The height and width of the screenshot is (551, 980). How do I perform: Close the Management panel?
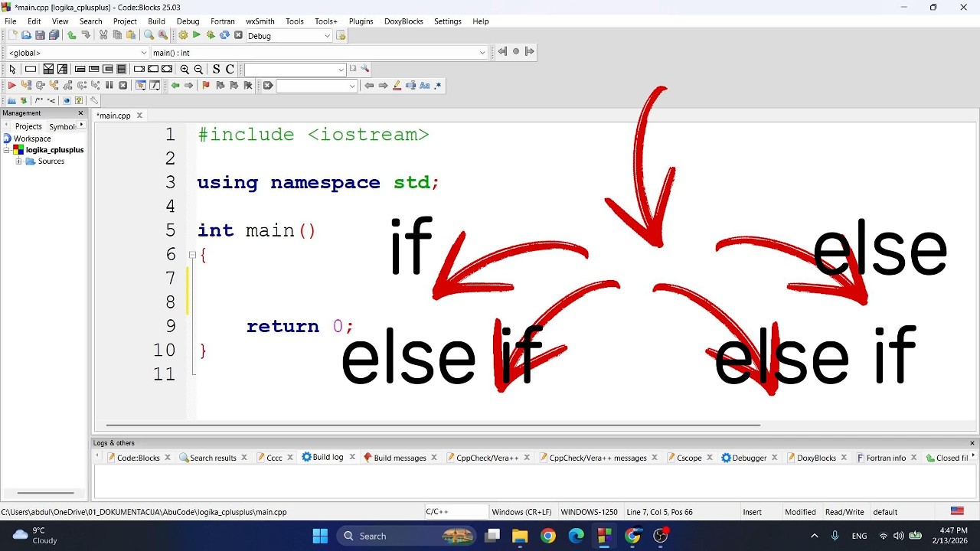pyautogui.click(x=80, y=113)
